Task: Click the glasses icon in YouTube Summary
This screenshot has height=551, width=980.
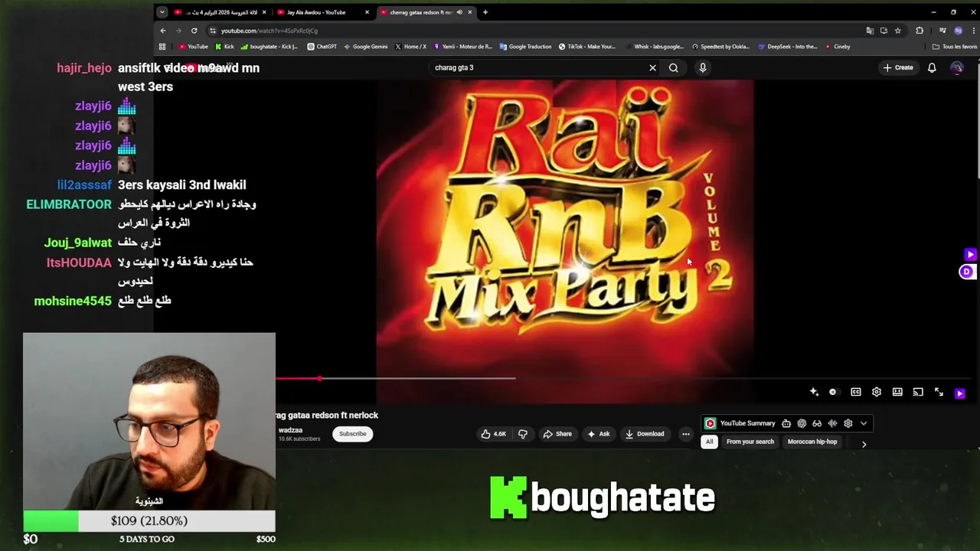Action: point(817,423)
